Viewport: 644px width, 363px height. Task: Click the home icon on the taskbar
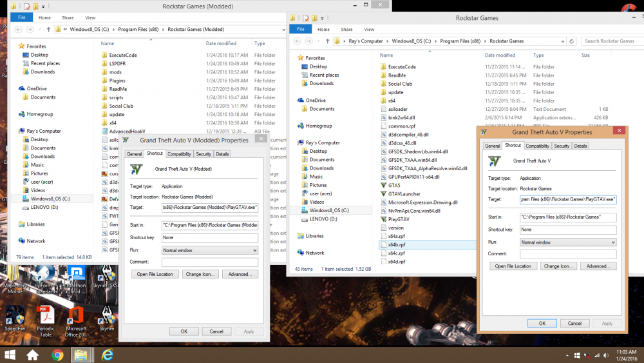pos(32,355)
